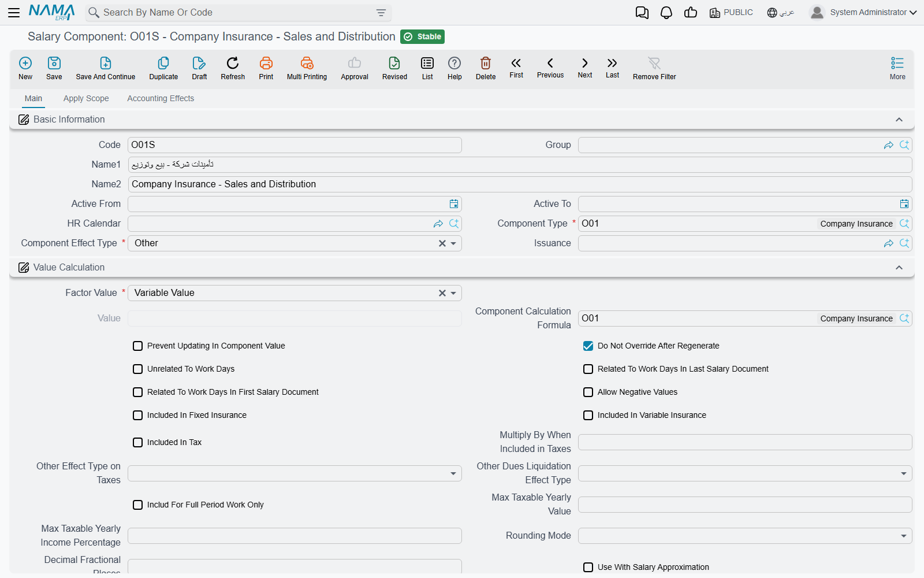The height and width of the screenshot is (578, 924).
Task: Collapse Value Calculation section
Action: 899,268
